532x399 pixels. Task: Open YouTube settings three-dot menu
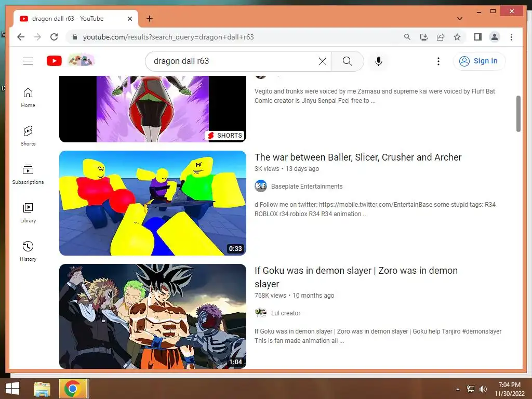438,61
